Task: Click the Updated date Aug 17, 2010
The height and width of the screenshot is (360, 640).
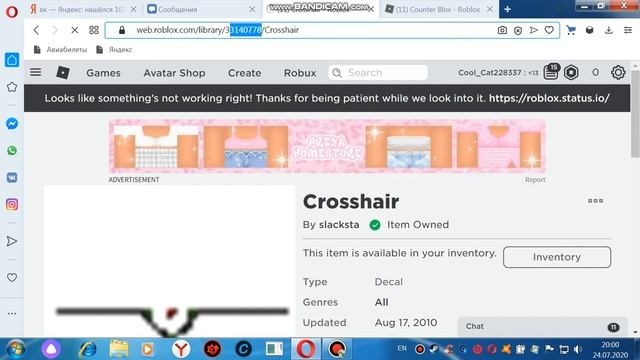Action: (x=406, y=323)
